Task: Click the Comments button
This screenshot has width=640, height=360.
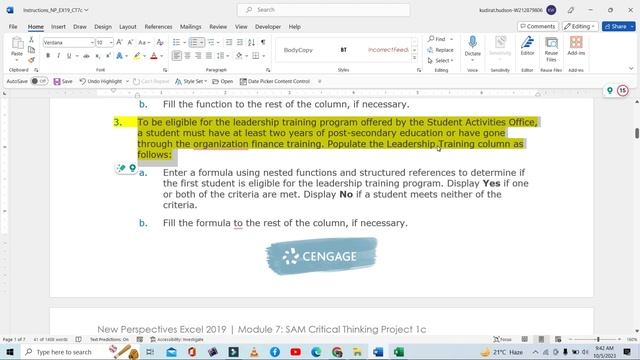Action: pos(538,27)
